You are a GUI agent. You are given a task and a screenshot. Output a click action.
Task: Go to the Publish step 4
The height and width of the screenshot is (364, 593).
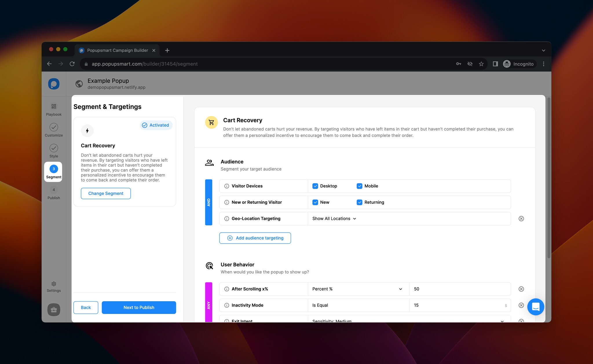(x=54, y=193)
